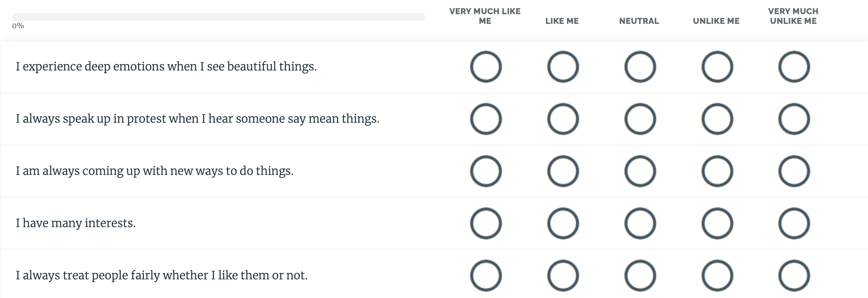
Task: Pick 'Unlike me' for 'I have many interests'
Action: [x=717, y=223]
